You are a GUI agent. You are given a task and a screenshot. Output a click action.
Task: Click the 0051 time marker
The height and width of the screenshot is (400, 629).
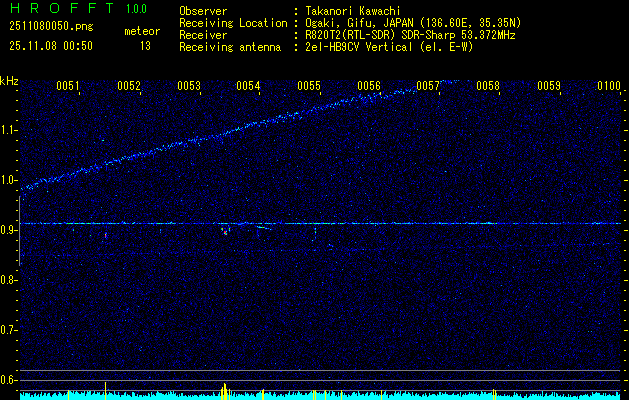[x=68, y=86]
